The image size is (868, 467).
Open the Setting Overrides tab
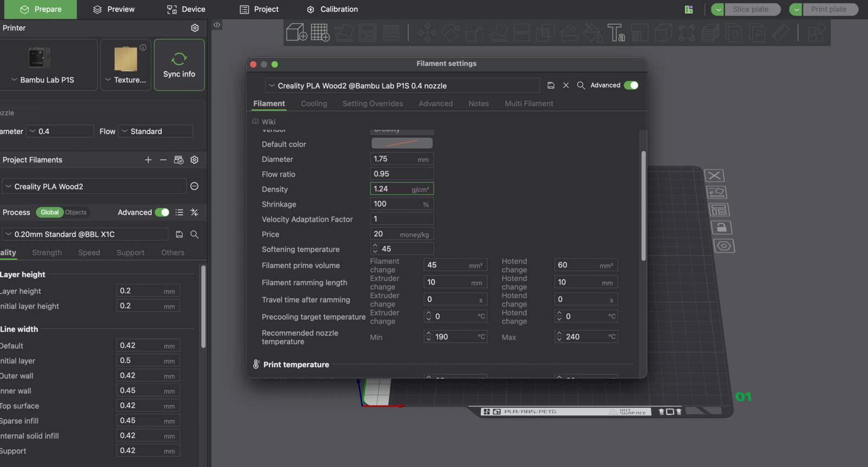point(373,103)
